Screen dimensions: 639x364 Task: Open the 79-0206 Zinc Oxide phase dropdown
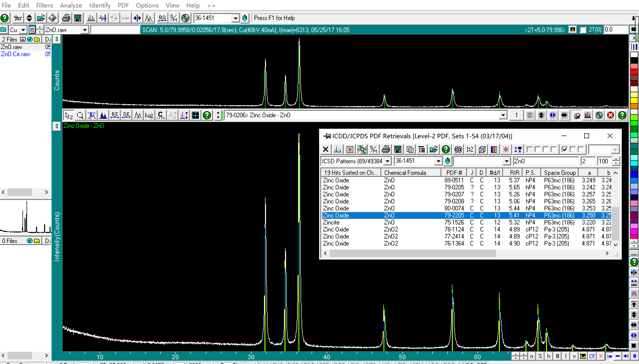pos(503,115)
